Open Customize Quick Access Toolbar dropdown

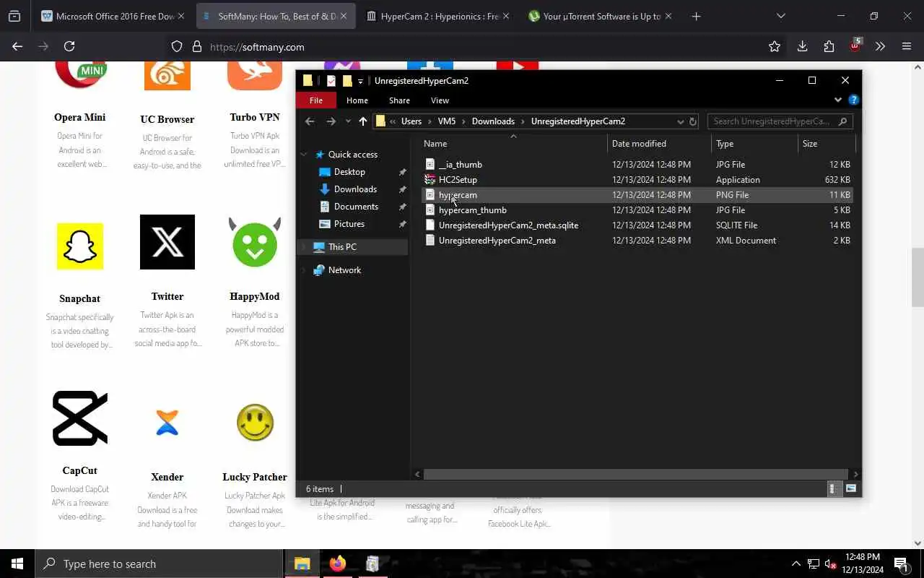[x=360, y=81]
